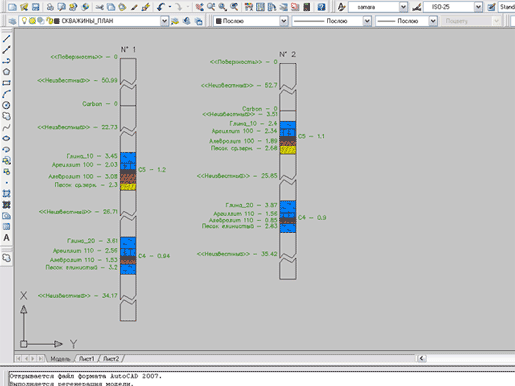
Task: Select the Spline curve tool
Action: [6, 127]
